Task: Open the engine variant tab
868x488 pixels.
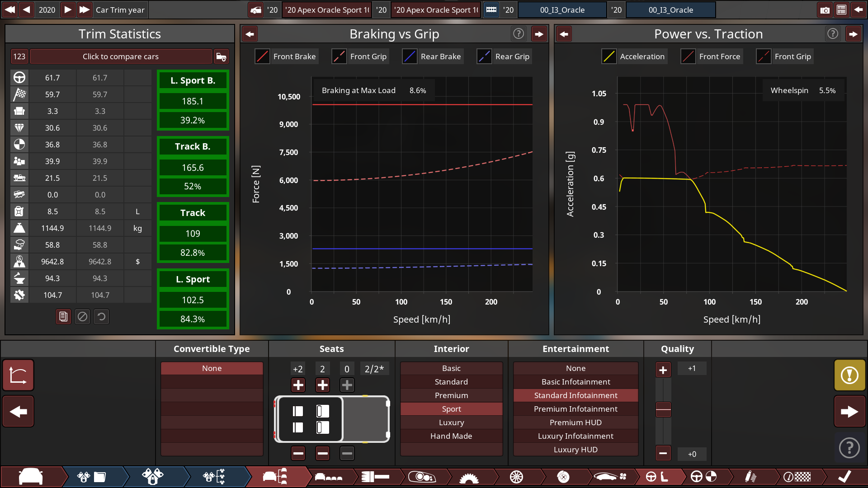Action: pyautogui.click(x=153, y=477)
